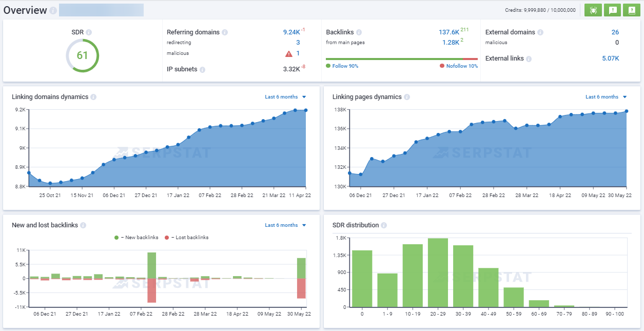Open the help book icon

(632, 9)
